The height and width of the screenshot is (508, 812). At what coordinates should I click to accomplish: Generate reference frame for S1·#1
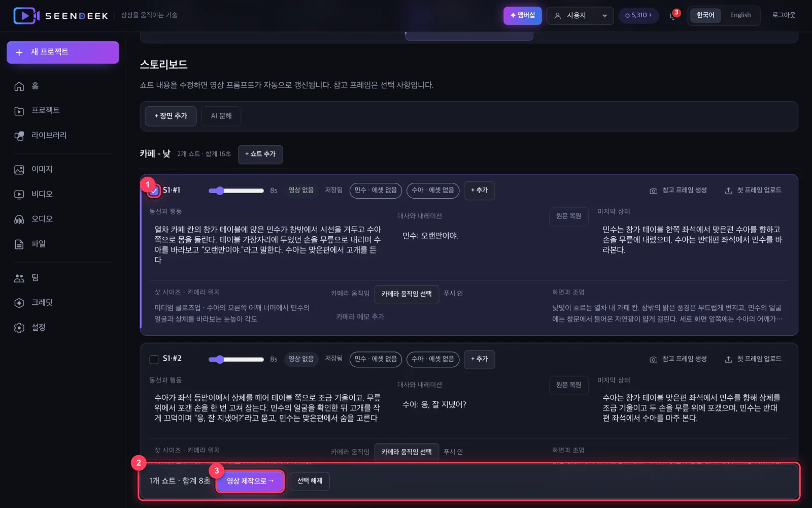(x=678, y=190)
